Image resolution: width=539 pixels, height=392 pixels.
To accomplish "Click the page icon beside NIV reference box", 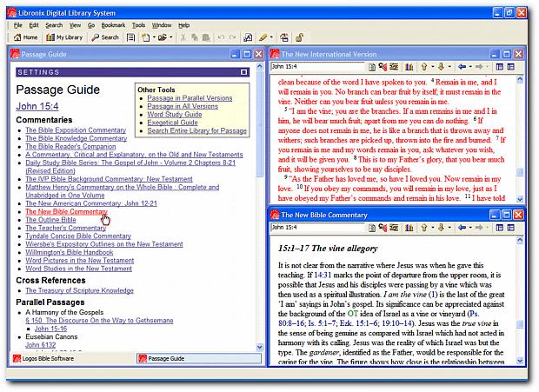I will 371,67.
